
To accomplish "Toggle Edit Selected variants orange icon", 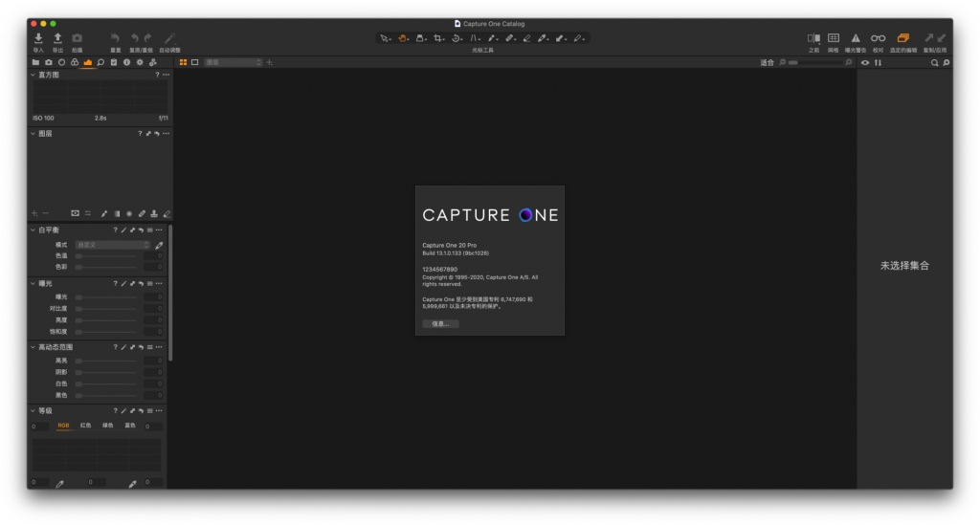I will [x=903, y=38].
